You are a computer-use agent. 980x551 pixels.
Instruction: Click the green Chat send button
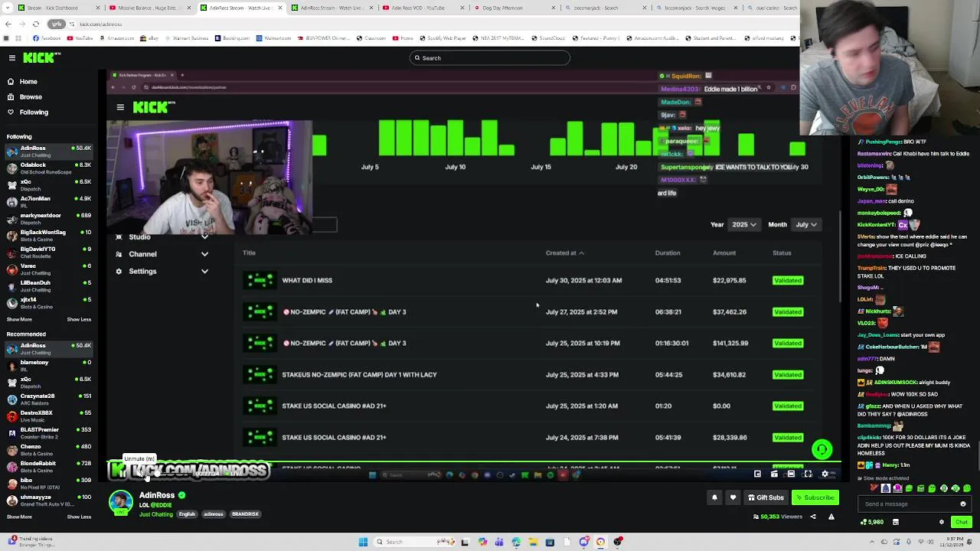pos(962,522)
